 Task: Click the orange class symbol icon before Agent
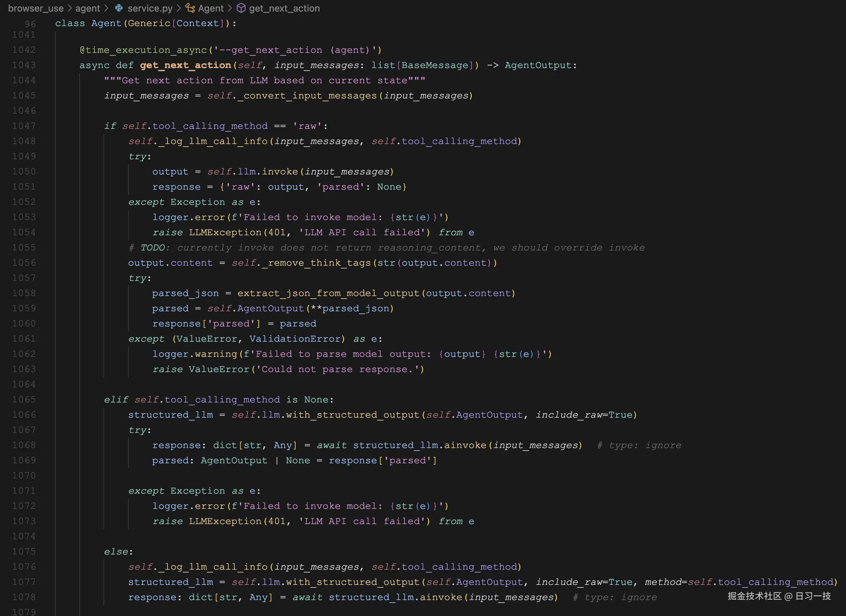click(191, 8)
